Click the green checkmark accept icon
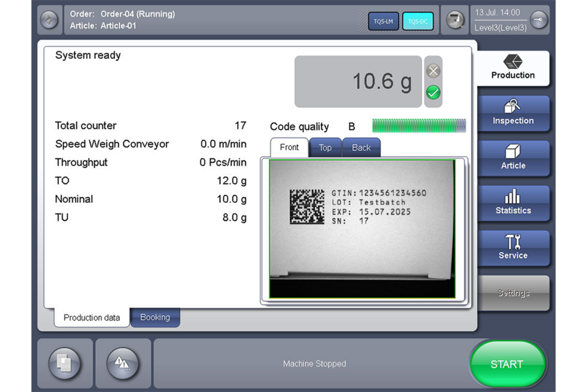 (x=433, y=93)
